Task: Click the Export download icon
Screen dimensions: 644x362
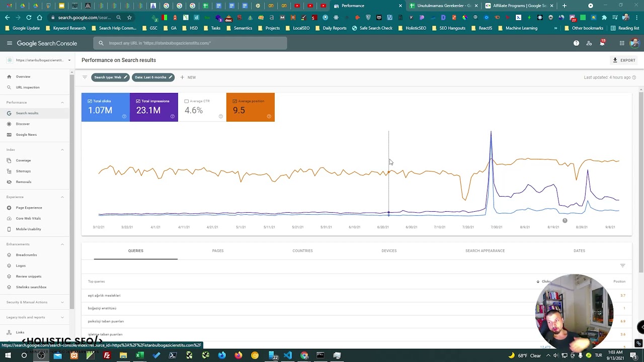Action: click(x=615, y=60)
